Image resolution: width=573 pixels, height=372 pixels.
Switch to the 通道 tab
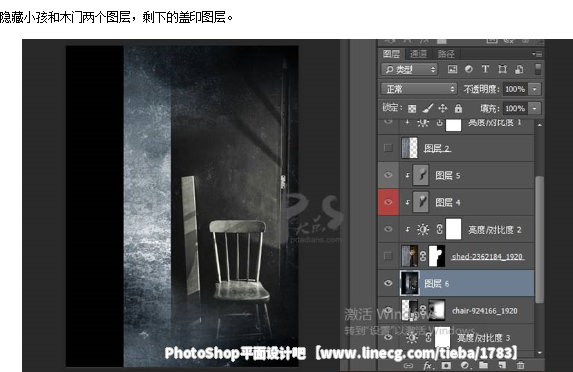[418, 54]
